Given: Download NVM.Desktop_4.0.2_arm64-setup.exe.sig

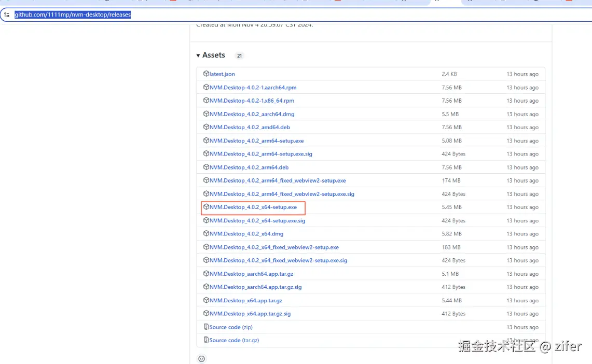Looking at the screenshot, I should click(261, 154).
